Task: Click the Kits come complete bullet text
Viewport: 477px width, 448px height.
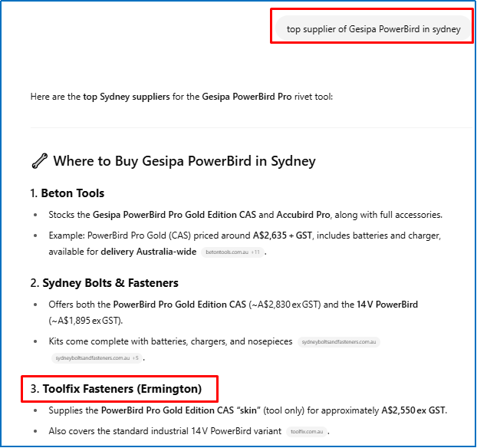Action: (x=169, y=341)
